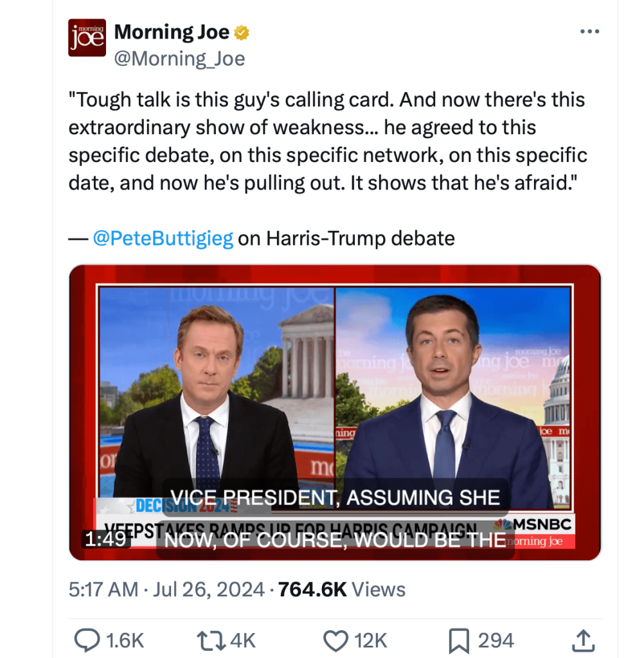Click the share upload arrow icon
644x658 pixels.
[x=581, y=640]
